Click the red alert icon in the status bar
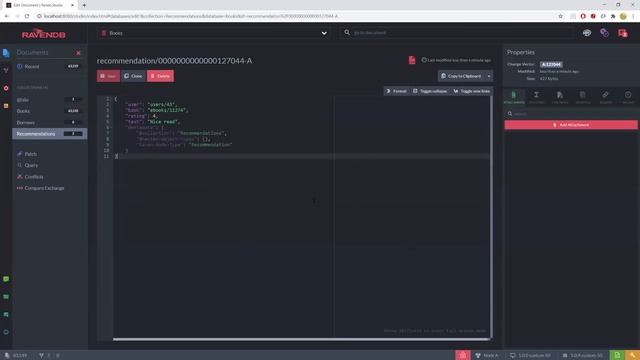640x360 pixels. [x=463, y=355]
